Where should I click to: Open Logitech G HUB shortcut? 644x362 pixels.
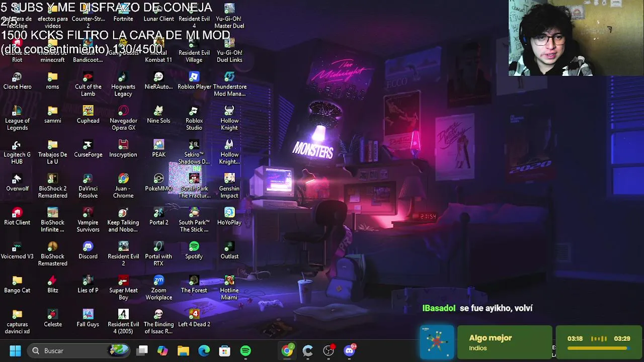pos(17,152)
